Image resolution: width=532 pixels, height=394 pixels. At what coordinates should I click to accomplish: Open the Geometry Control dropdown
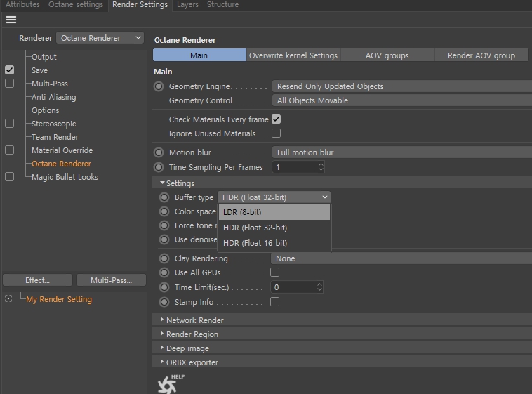(x=402, y=100)
